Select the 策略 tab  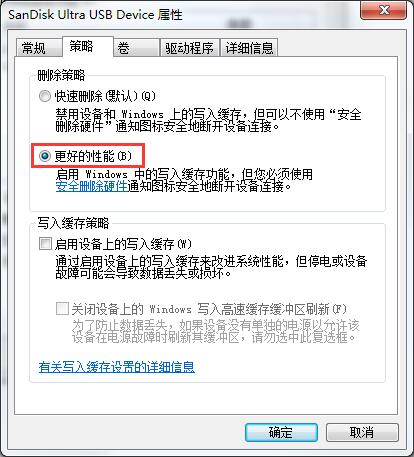(x=88, y=47)
